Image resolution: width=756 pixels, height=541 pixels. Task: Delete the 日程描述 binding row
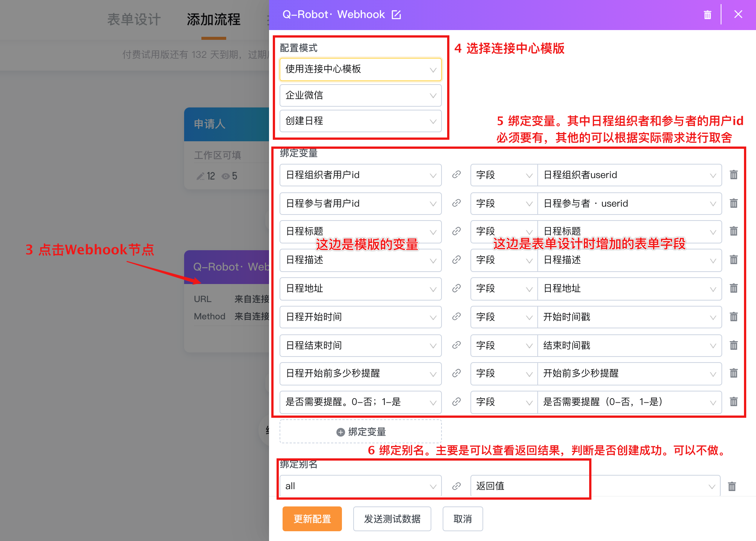pyautogui.click(x=733, y=260)
